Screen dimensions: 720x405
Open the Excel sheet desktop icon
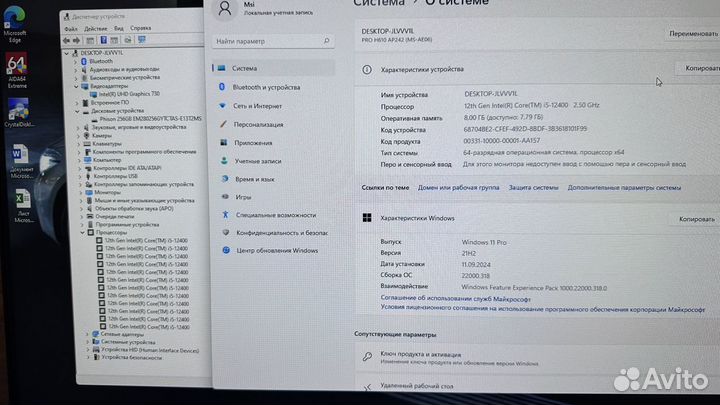coord(21,203)
